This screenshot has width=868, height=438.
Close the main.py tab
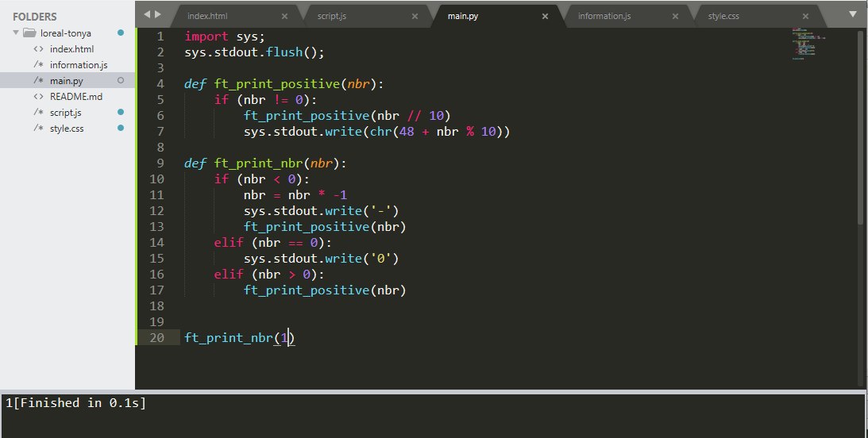click(545, 17)
